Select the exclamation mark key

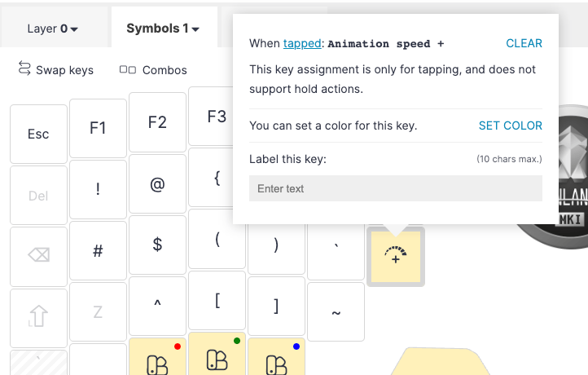98,190
